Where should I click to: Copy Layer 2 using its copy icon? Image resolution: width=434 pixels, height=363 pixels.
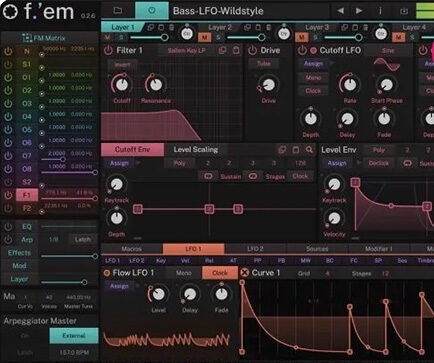point(247,27)
